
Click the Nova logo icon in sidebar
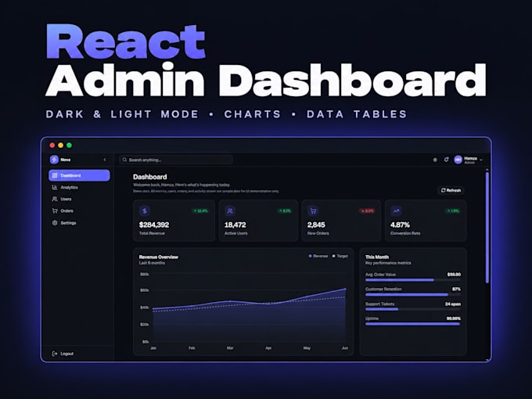54,160
